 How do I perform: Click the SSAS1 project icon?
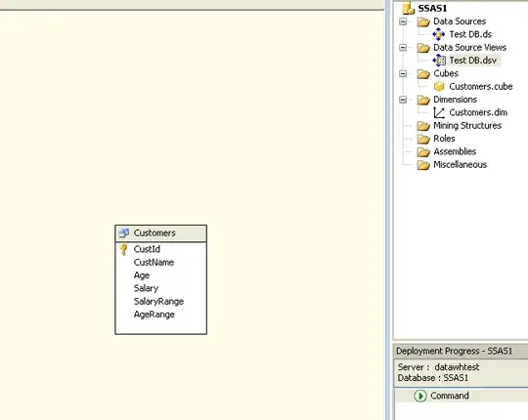(408, 9)
